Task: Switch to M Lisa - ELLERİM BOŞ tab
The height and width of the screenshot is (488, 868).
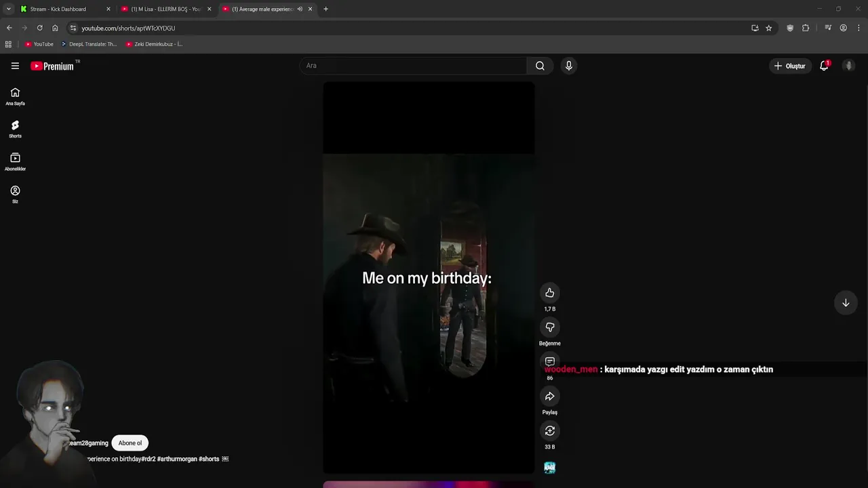Action: [x=166, y=9]
